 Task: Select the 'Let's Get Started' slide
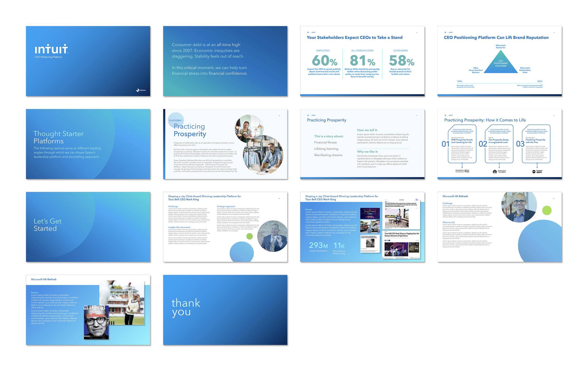88,227
